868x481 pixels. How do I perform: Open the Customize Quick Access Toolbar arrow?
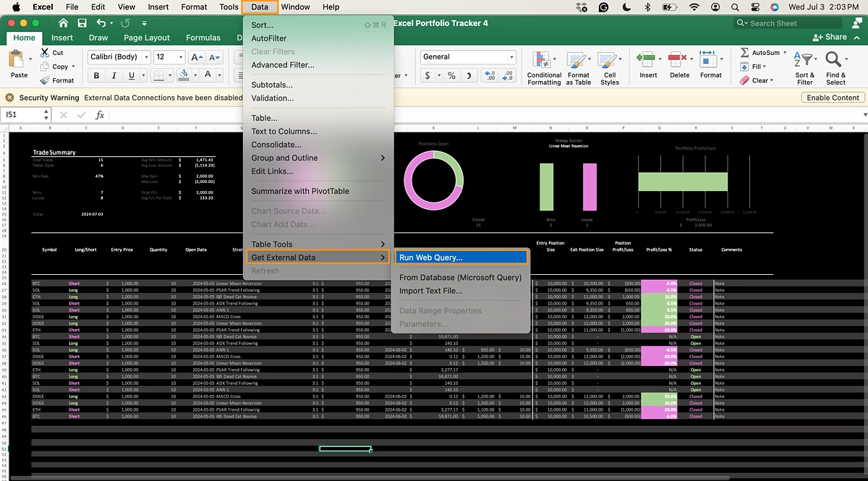[146, 23]
